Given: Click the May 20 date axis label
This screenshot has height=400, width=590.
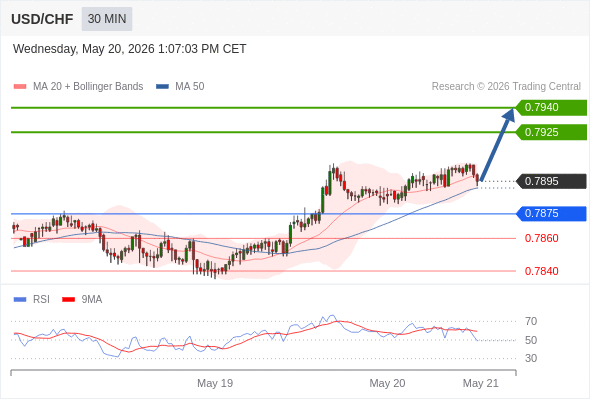Looking at the screenshot, I should click(387, 383).
